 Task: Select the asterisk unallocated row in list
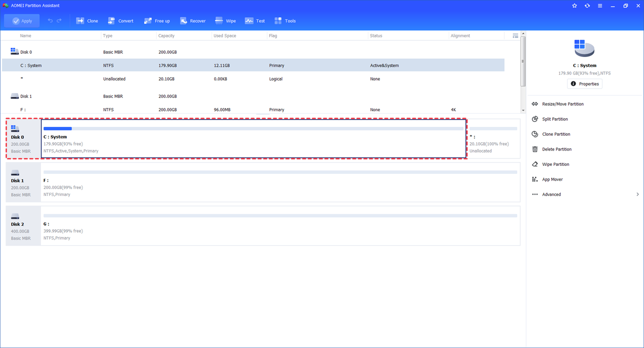coord(253,79)
